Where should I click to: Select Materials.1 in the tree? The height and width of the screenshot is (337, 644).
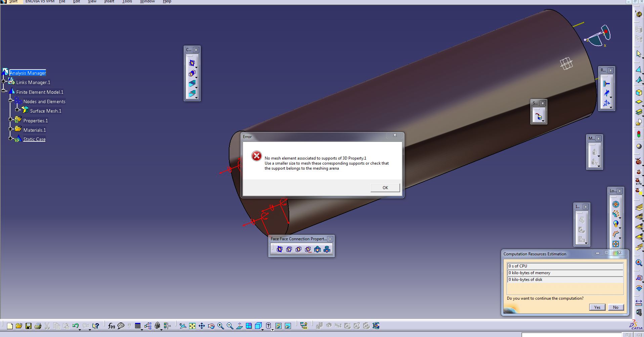(x=35, y=130)
